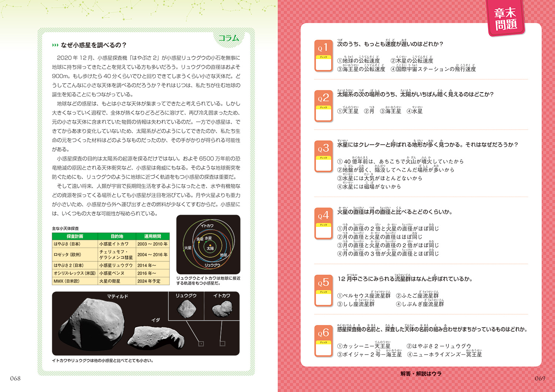555x392 pixels.
Task: Choose answer ①ペルセウス座流星群 in Q5
Action: click(x=364, y=296)
